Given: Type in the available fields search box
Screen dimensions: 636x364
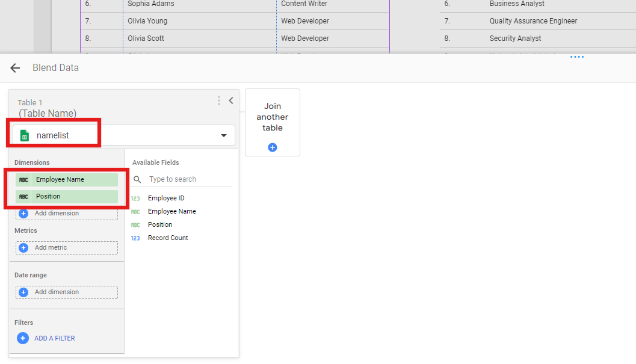Looking at the screenshot, I should coord(188,179).
